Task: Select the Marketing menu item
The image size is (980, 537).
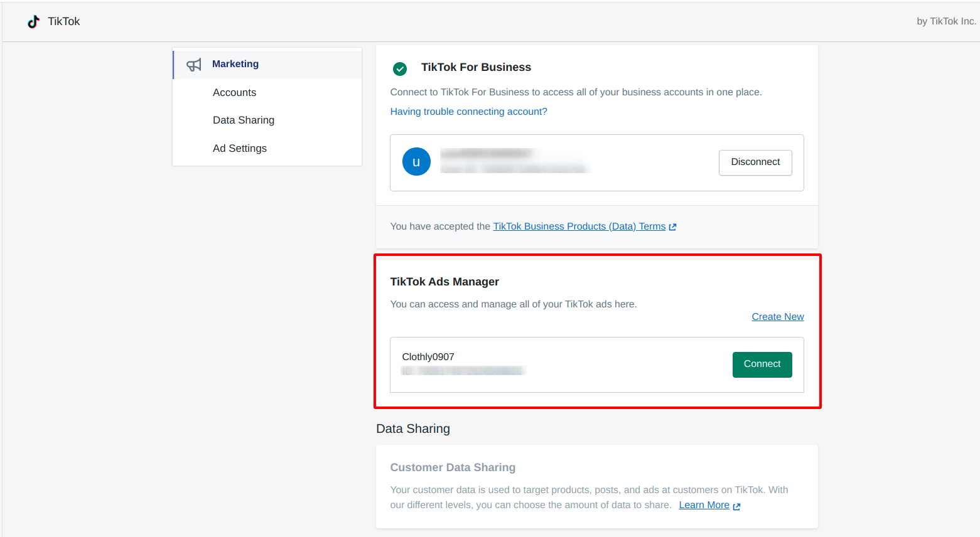Action: coord(267,64)
